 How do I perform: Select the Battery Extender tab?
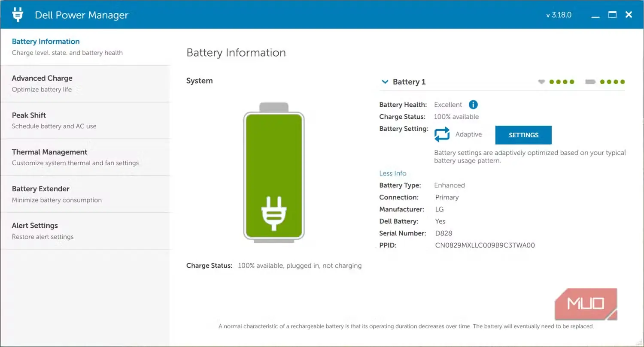pyautogui.click(x=85, y=194)
